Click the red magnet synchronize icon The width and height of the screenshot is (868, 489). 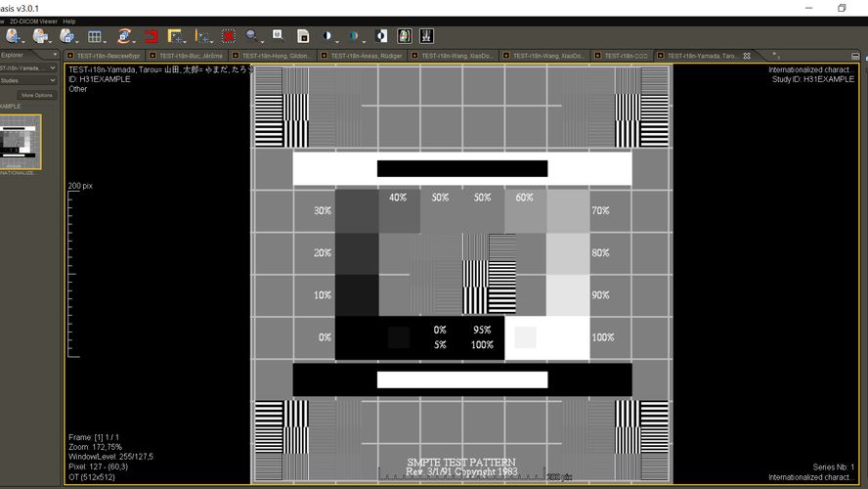[152, 36]
